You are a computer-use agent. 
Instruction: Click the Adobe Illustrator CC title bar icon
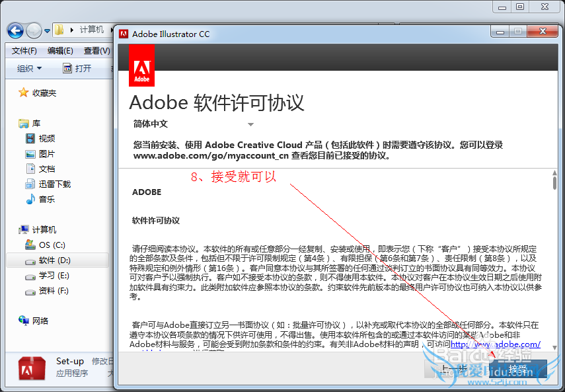(x=124, y=34)
